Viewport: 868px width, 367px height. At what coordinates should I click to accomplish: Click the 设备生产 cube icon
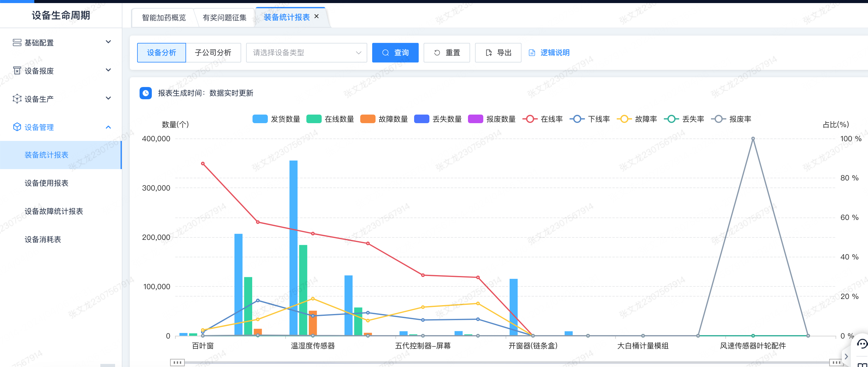coord(17,99)
